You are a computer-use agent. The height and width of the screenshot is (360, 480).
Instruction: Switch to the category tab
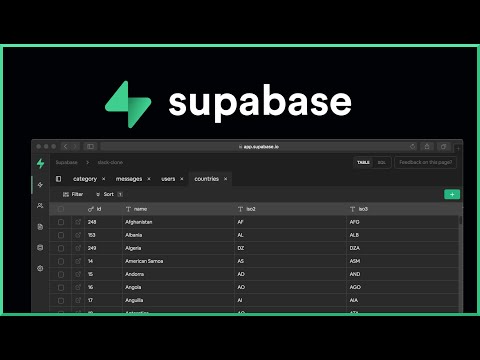[85, 179]
